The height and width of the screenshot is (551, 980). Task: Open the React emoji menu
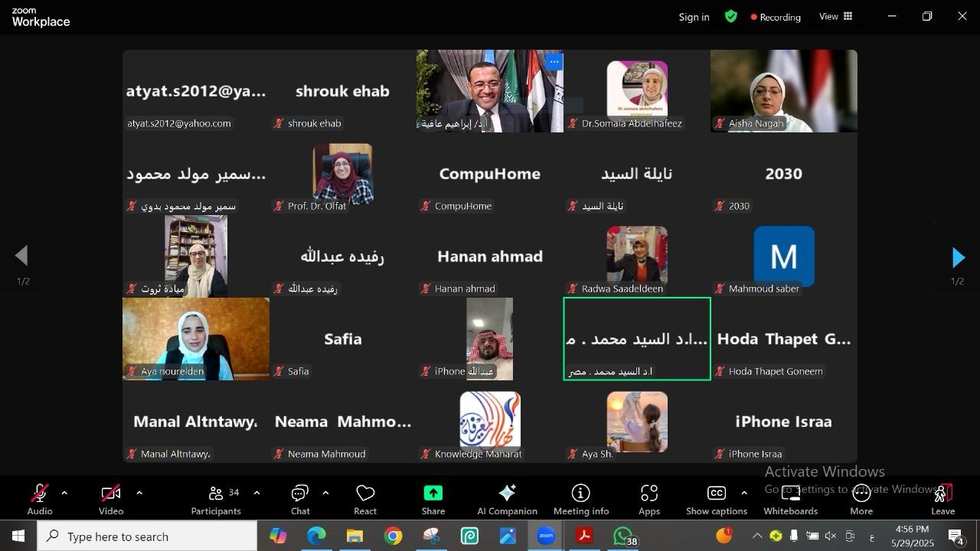[365, 499]
